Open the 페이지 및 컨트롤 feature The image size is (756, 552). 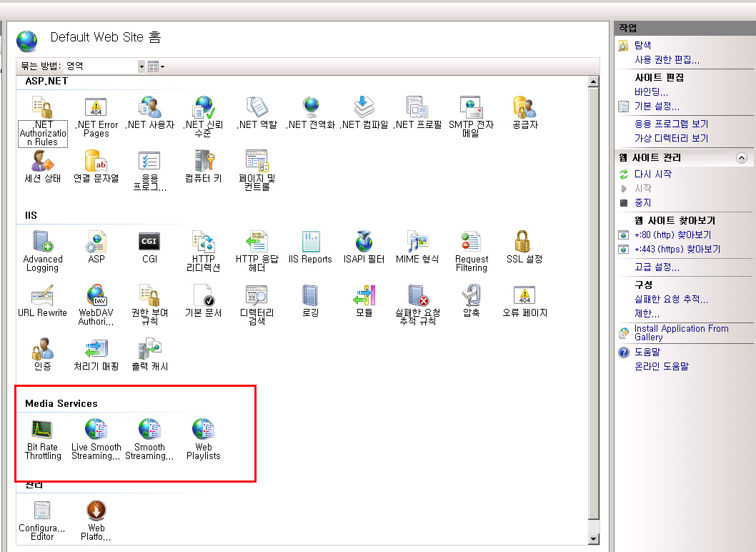click(257, 171)
